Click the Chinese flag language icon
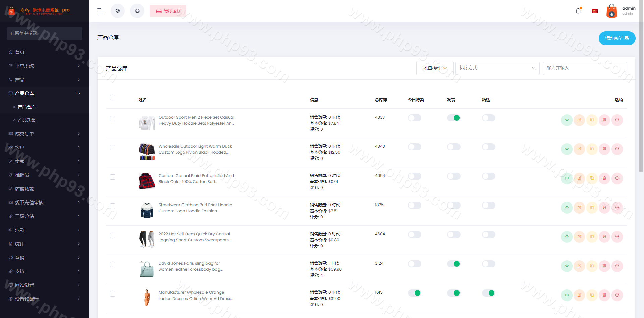This screenshot has width=644, height=318. [595, 11]
